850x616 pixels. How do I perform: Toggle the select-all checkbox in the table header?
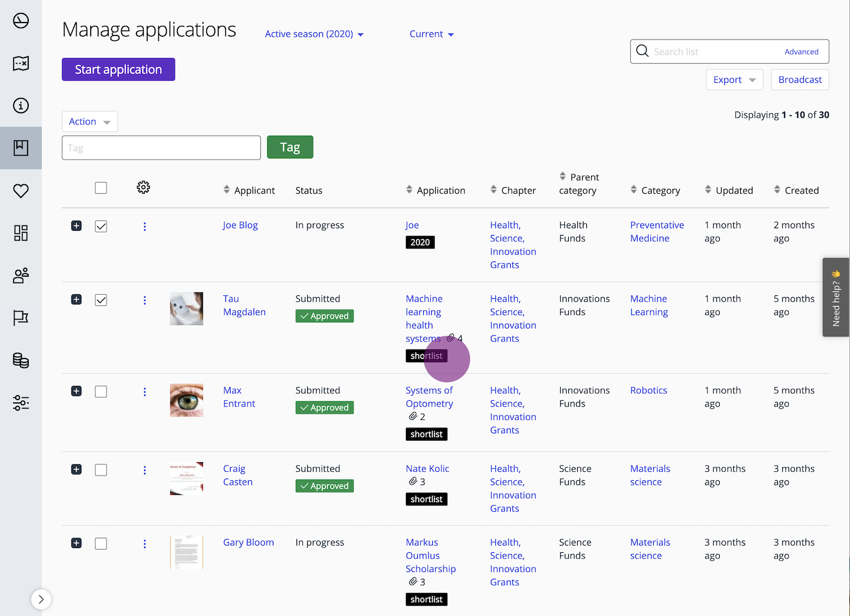[101, 187]
